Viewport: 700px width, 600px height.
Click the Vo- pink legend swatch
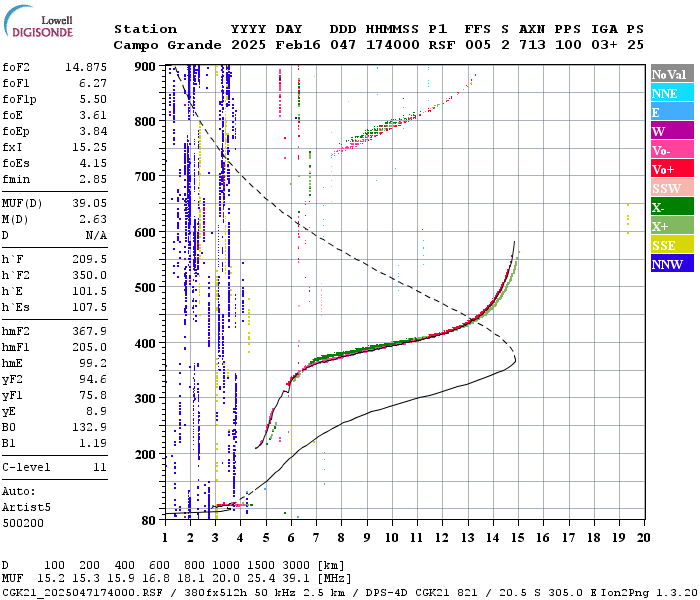[x=672, y=150]
